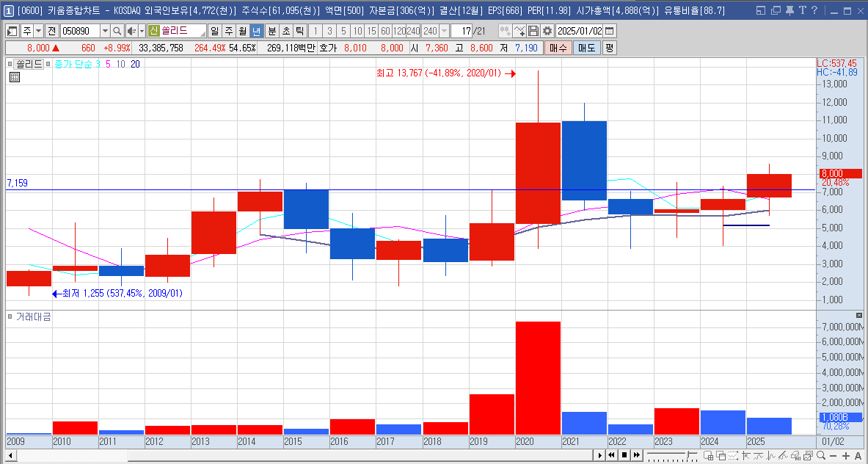Click the stop playback button at bottom
Image resolution: width=868 pixels, height=464 pixels.
pyautogui.click(x=624, y=455)
